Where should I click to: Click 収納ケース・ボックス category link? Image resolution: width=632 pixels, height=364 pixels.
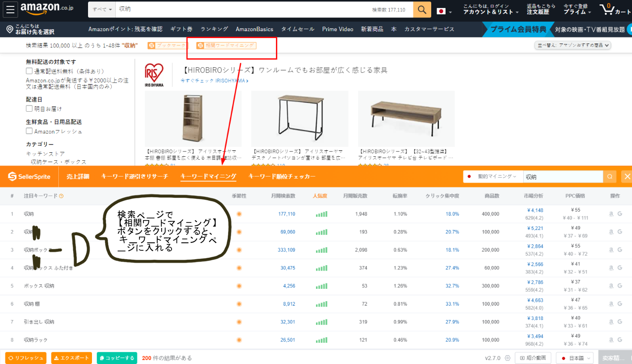pyautogui.click(x=58, y=162)
